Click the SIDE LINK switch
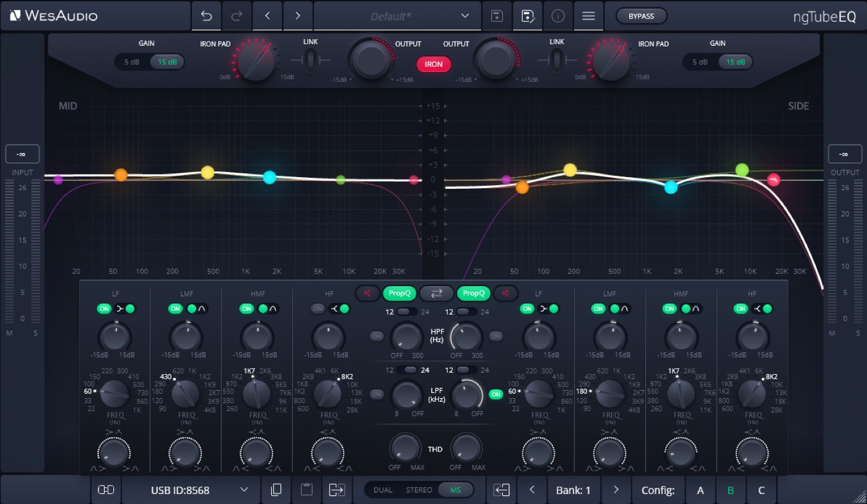The width and height of the screenshot is (867, 504). tap(557, 60)
